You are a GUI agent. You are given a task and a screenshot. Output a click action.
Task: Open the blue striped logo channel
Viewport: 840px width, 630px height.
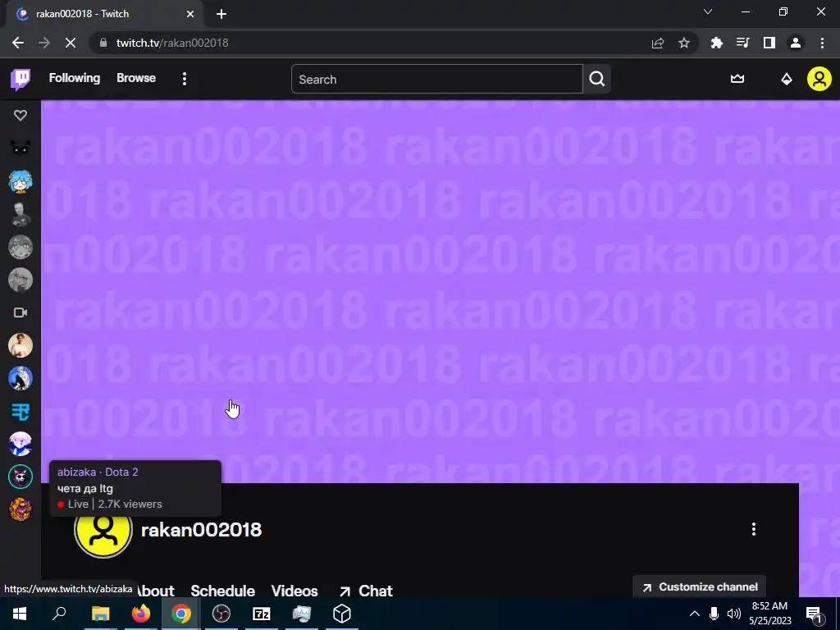(21, 412)
